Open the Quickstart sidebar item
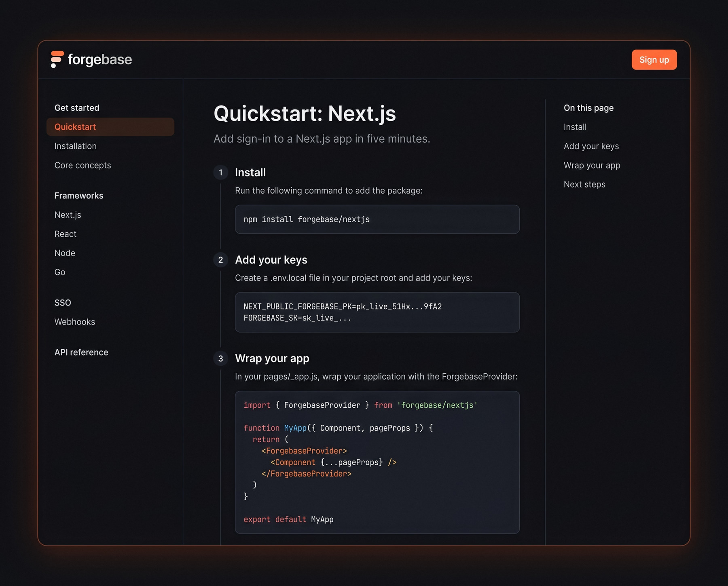Image resolution: width=728 pixels, height=586 pixels. coord(110,127)
